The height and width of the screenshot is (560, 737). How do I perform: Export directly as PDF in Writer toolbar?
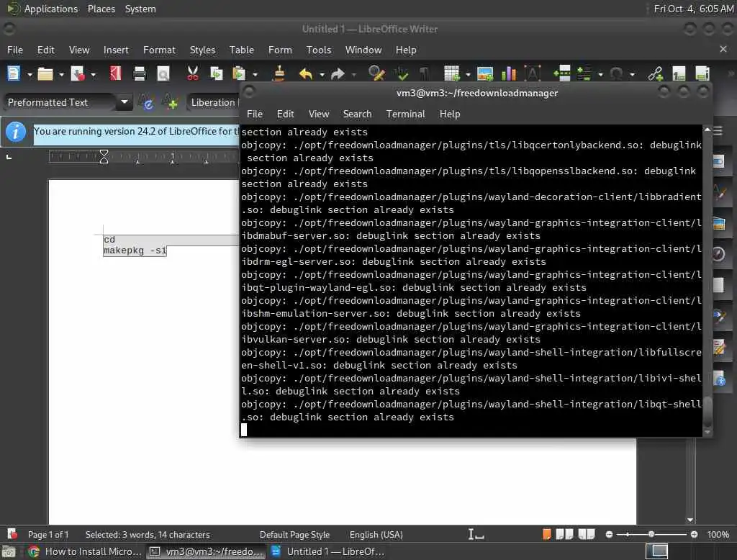115,73
